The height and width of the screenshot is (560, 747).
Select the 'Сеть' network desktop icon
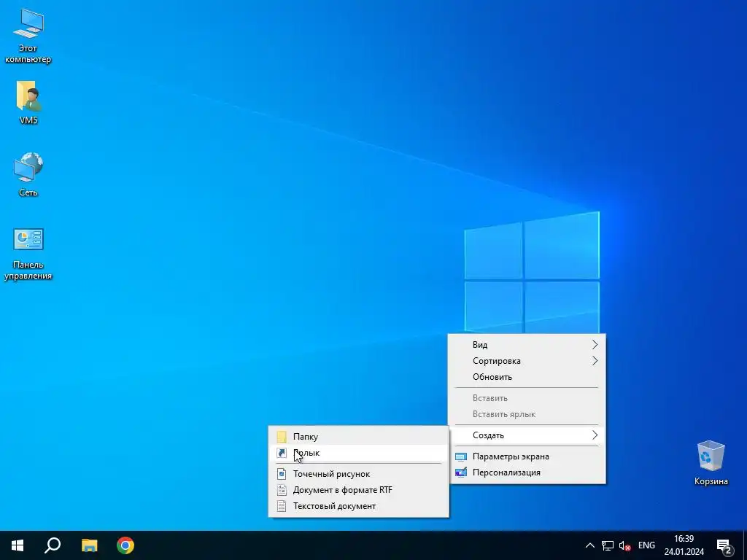point(28,174)
